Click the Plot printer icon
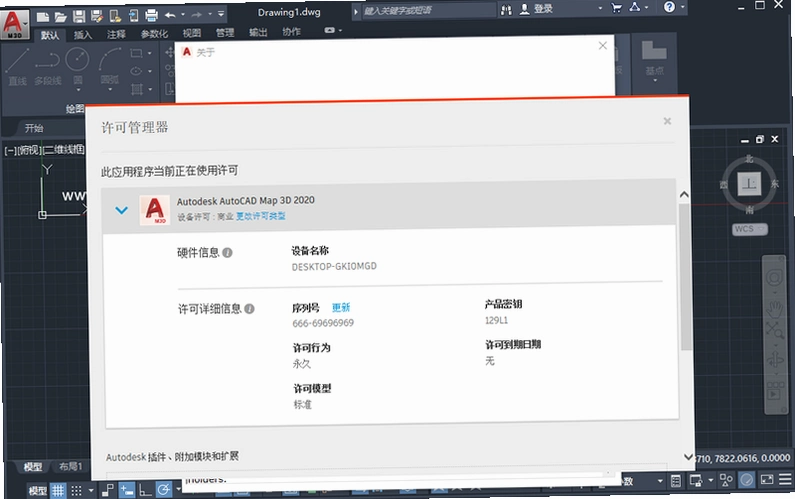The image size is (795, 499). click(151, 15)
